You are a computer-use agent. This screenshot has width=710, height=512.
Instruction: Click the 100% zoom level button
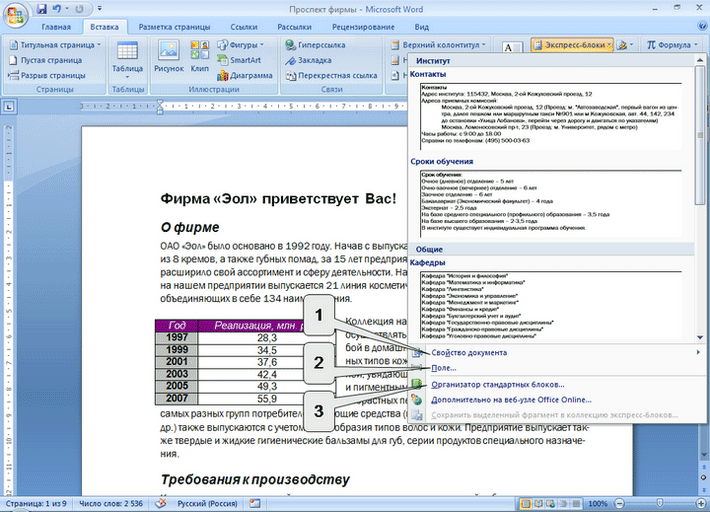597,503
